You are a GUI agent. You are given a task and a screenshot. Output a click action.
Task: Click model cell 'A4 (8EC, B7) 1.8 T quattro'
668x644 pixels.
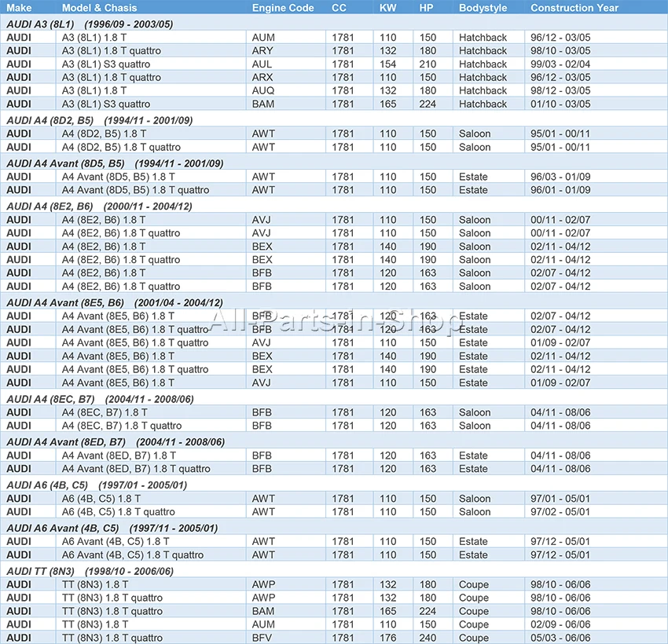pyautogui.click(x=122, y=426)
